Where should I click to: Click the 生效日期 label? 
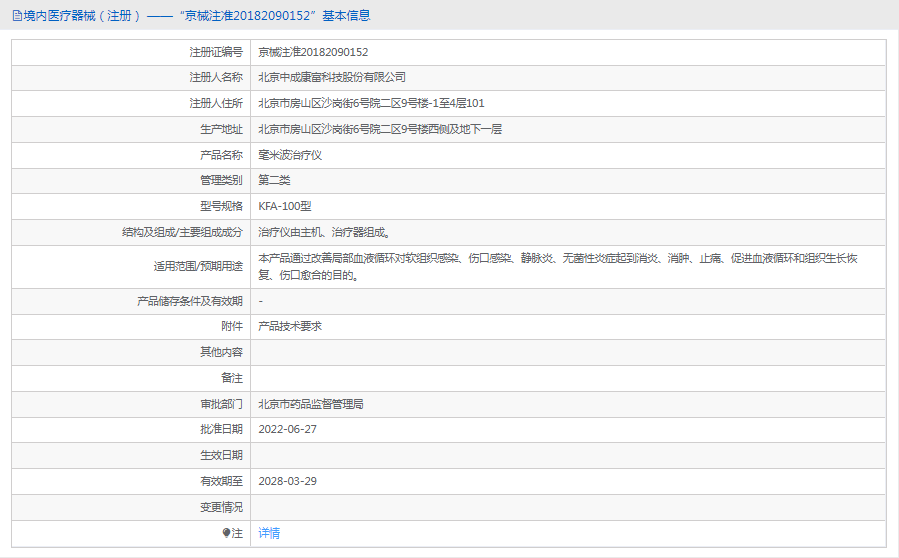(221, 455)
